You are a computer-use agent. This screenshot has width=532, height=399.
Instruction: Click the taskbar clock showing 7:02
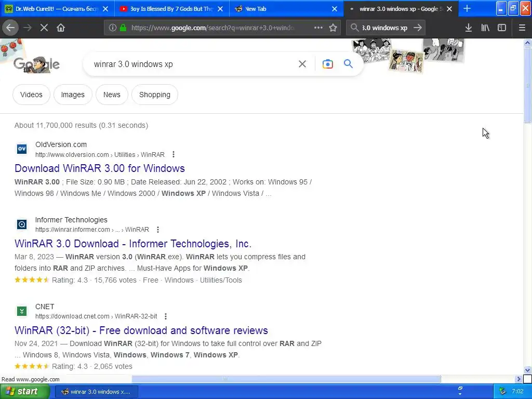click(x=517, y=392)
